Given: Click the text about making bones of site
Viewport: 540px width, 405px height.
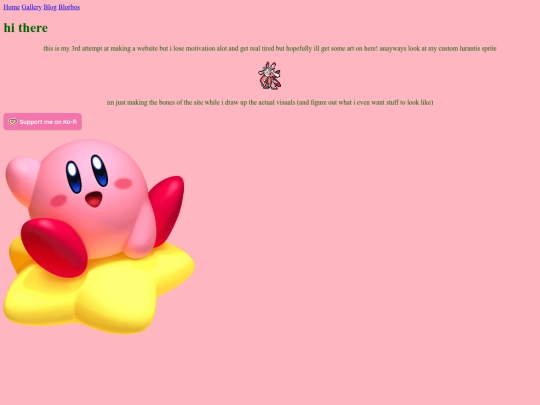Looking at the screenshot, I should click(x=270, y=102).
